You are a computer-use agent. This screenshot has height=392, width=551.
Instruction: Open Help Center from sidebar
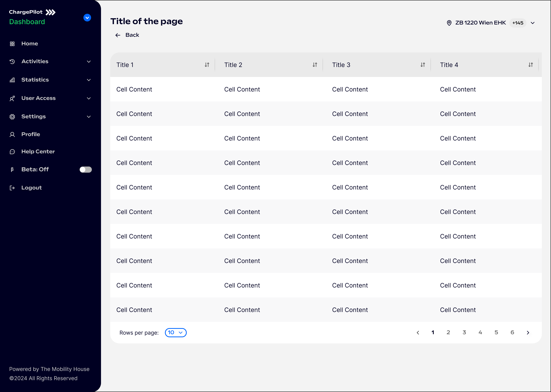38,152
